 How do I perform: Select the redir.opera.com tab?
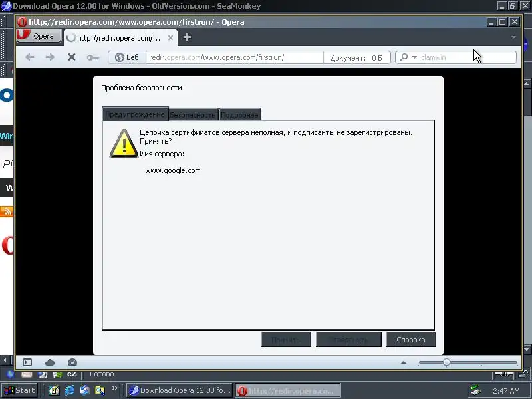[x=119, y=38]
